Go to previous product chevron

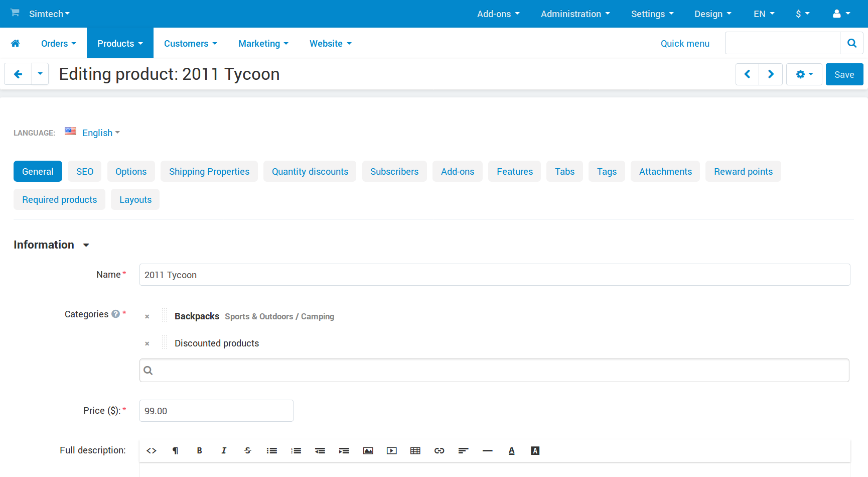747,74
